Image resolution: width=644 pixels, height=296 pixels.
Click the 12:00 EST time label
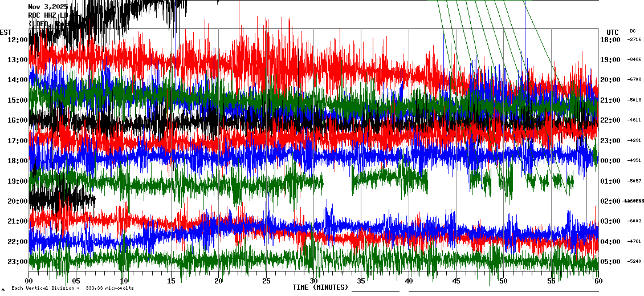17,39
